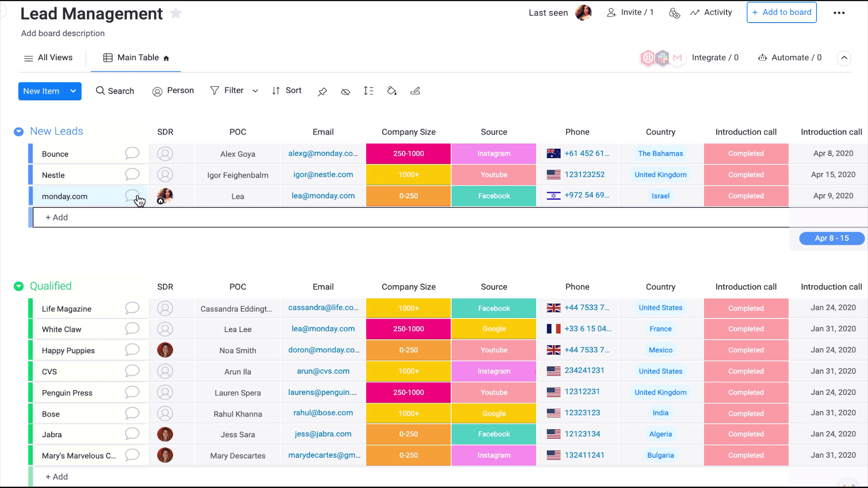Open the pin columns tool
Screen dimensions: 868x488
coord(322,91)
